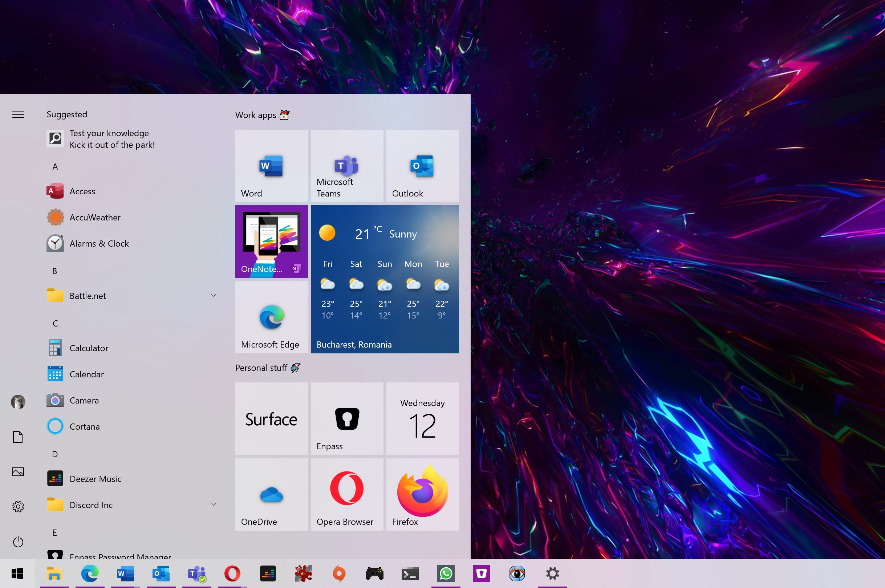Open Documents from the Start sidebar
This screenshot has width=885, height=588.
click(x=18, y=437)
